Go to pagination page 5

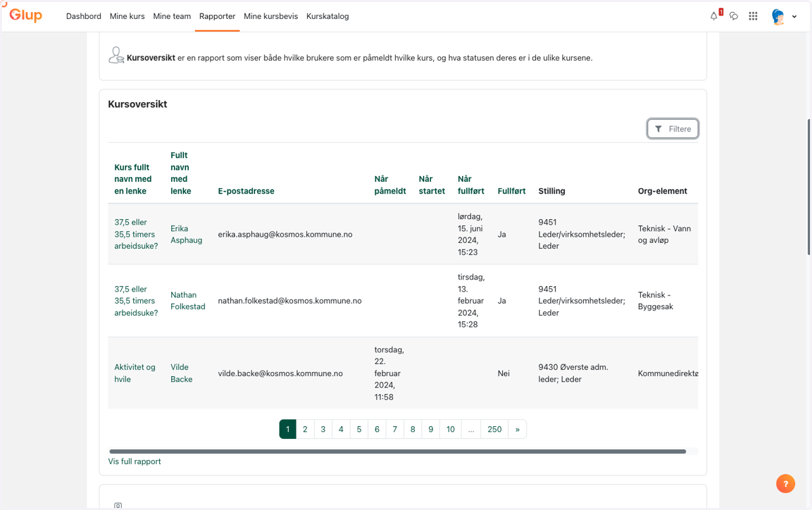click(x=359, y=430)
